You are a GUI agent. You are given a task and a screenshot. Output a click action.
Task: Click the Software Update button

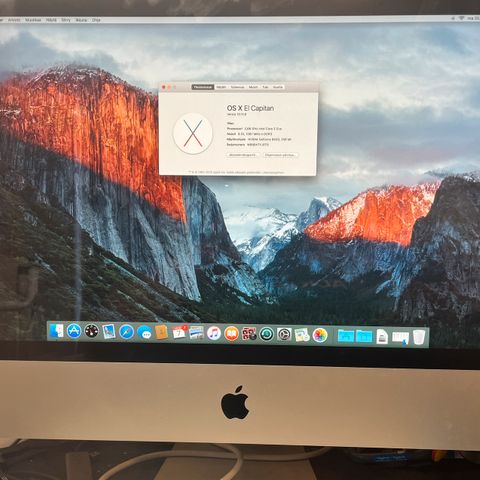(280, 155)
